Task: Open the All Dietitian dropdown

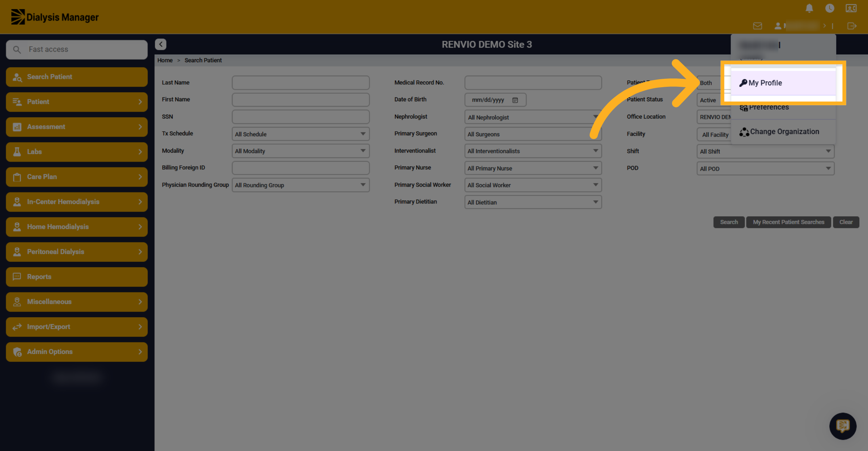Action: pos(533,202)
